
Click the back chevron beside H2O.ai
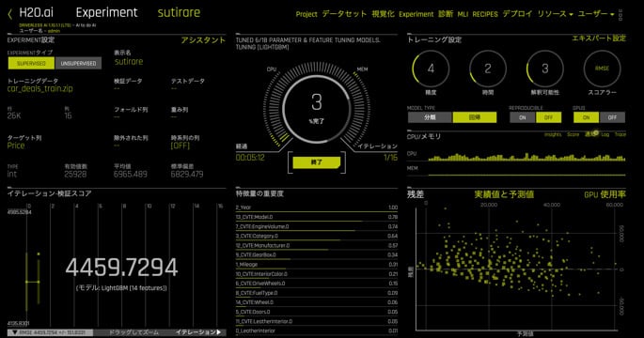pos(10,15)
